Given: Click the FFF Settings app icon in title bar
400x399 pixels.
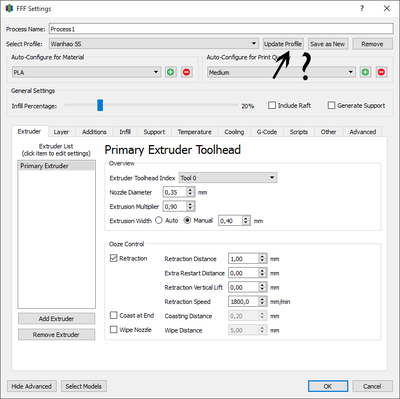Looking at the screenshot, I should [9, 8].
